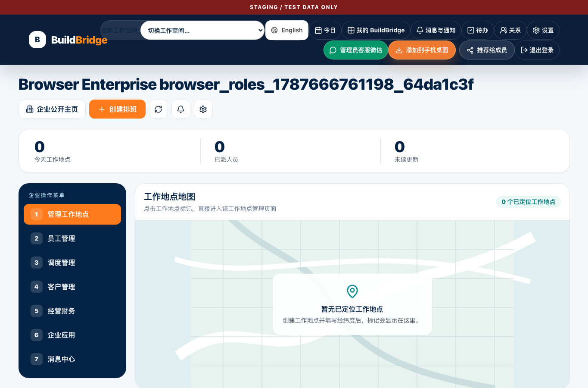Click the 暂无已定位工作地点 message
Viewport: 588px width, 388px height.
[x=352, y=309]
